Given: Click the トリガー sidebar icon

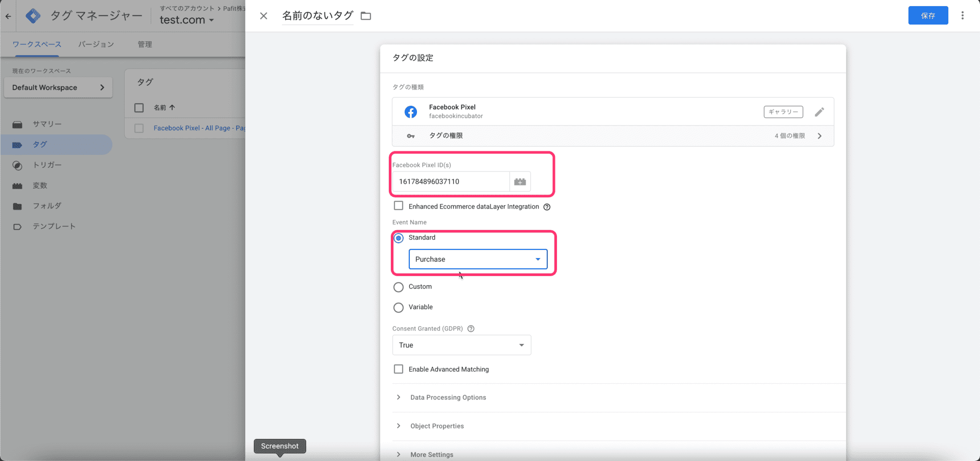Looking at the screenshot, I should point(17,165).
